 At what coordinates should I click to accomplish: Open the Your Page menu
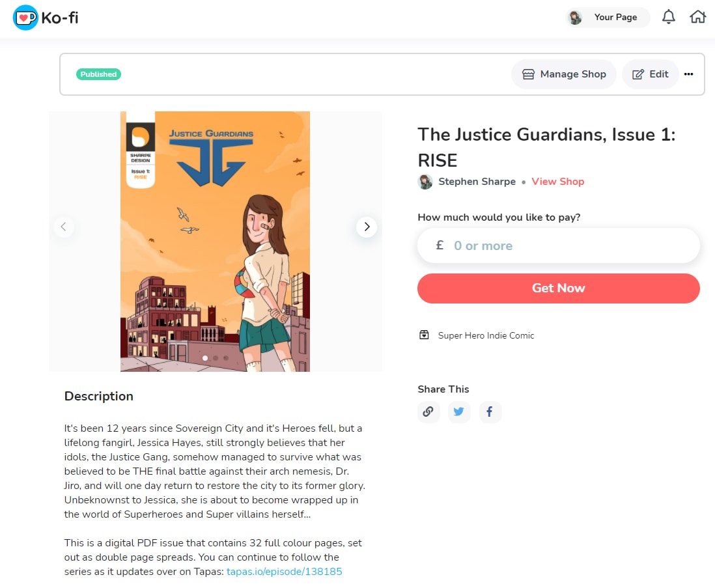click(607, 18)
